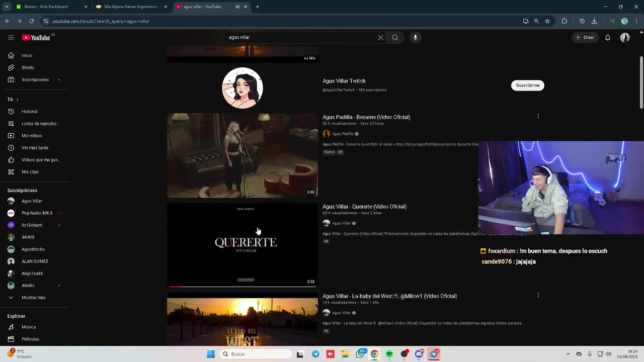The image size is (644, 362).
Task: Reload the page
Action: pyautogui.click(x=31, y=21)
